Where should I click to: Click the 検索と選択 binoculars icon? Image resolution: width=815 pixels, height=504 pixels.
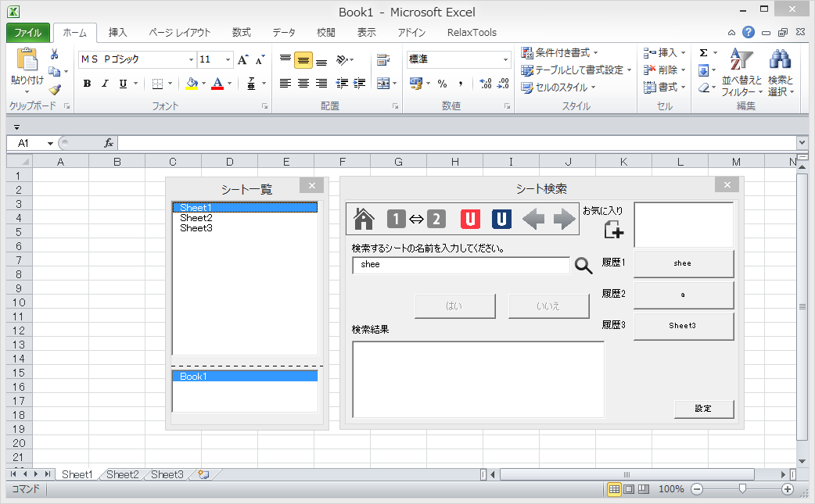tap(779, 59)
